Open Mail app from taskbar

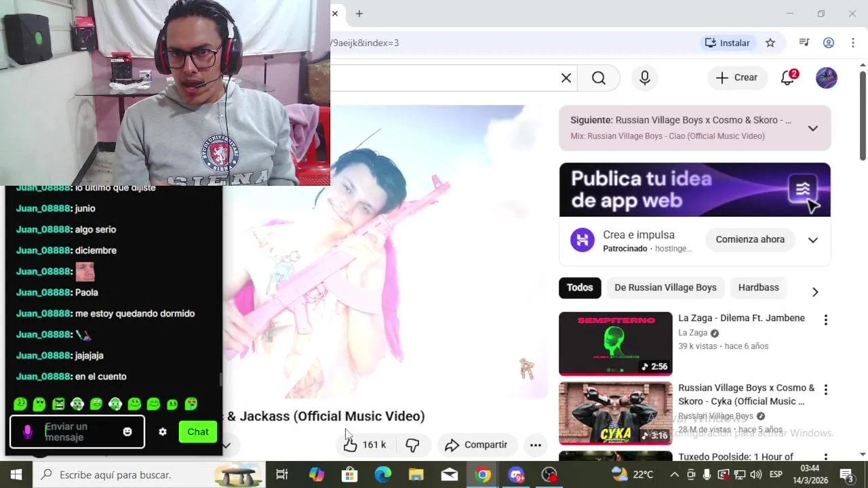tap(449, 474)
